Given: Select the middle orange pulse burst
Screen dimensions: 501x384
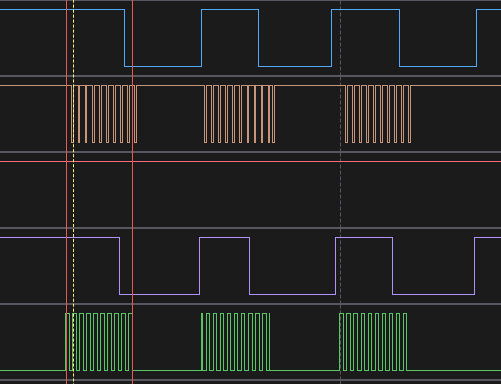Looking at the screenshot, I should (239, 114).
